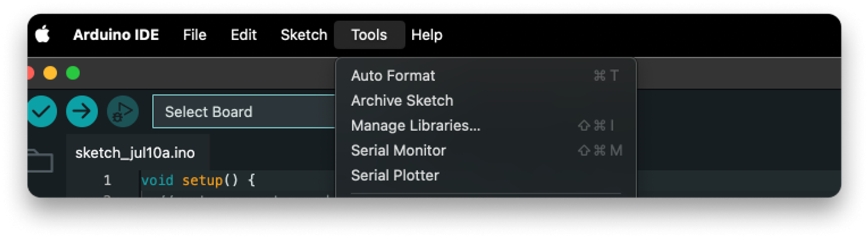Select Archive Sketch menu entry
Viewport: 868px width, 238px height.
(485, 101)
